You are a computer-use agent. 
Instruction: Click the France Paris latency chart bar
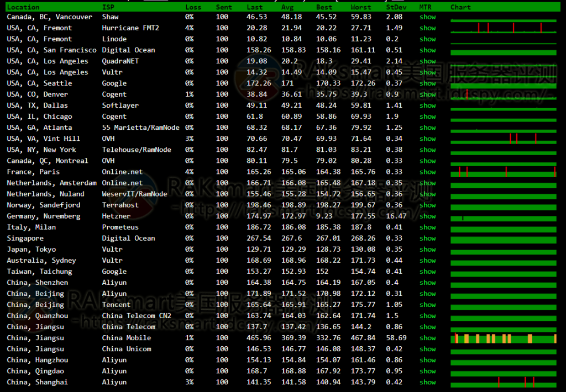click(x=504, y=172)
